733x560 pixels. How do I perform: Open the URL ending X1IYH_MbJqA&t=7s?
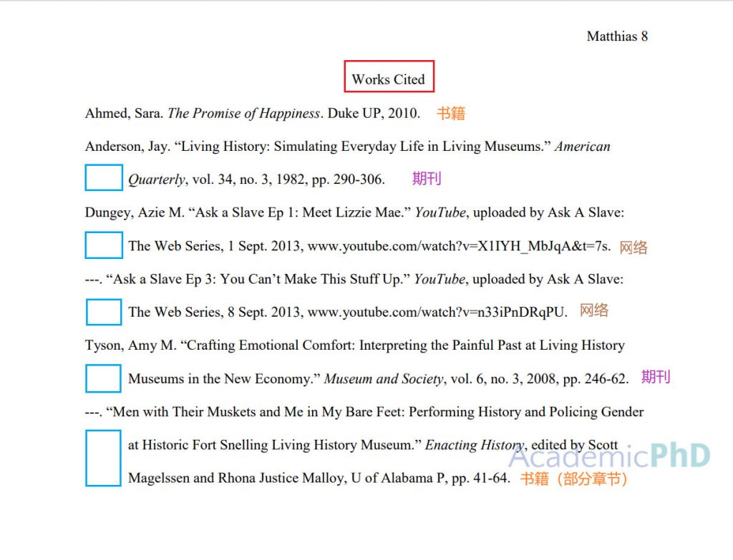(x=459, y=246)
